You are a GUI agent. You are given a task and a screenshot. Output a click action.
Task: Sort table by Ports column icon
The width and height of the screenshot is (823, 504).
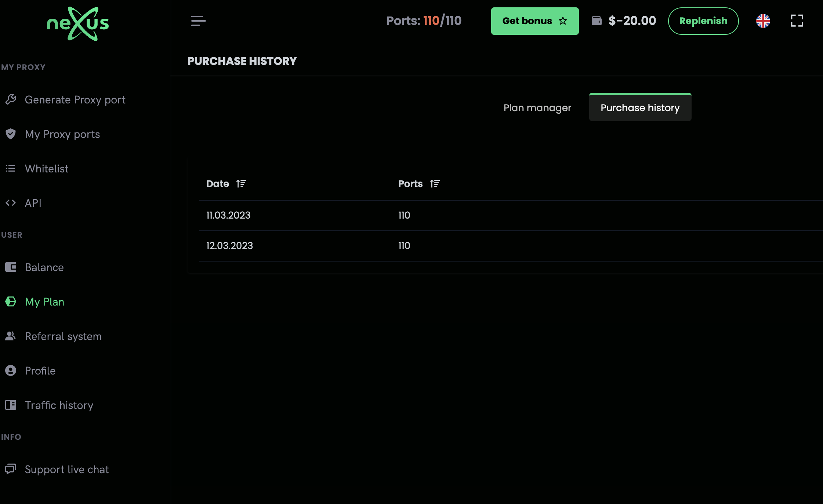point(435,184)
